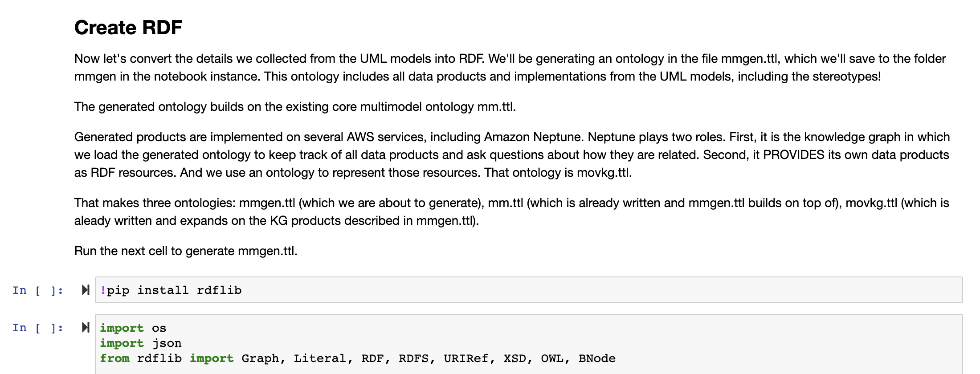Select the "Run the next cell" paragraph
This screenshot has width=980, height=374.
point(186,251)
